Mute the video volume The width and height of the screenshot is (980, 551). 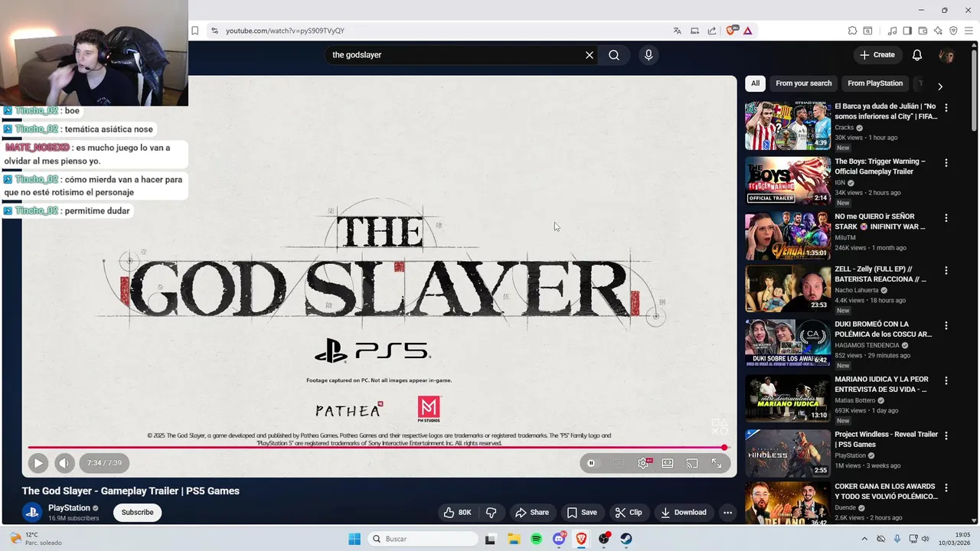pyautogui.click(x=64, y=463)
